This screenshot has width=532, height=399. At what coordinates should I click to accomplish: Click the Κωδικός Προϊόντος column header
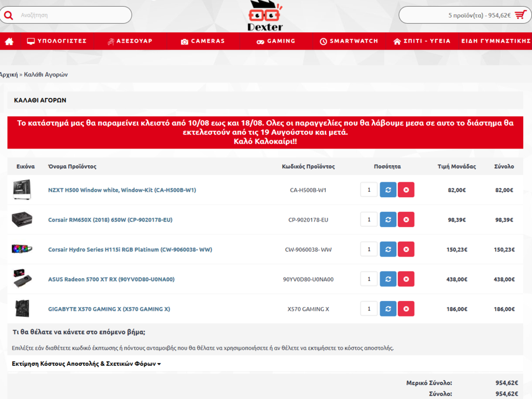[x=308, y=166]
